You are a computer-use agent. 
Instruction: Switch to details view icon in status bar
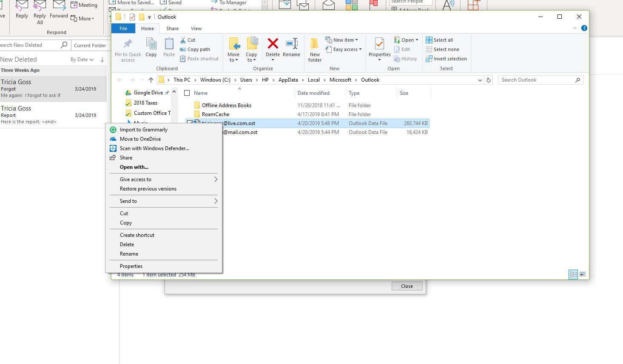573,275
